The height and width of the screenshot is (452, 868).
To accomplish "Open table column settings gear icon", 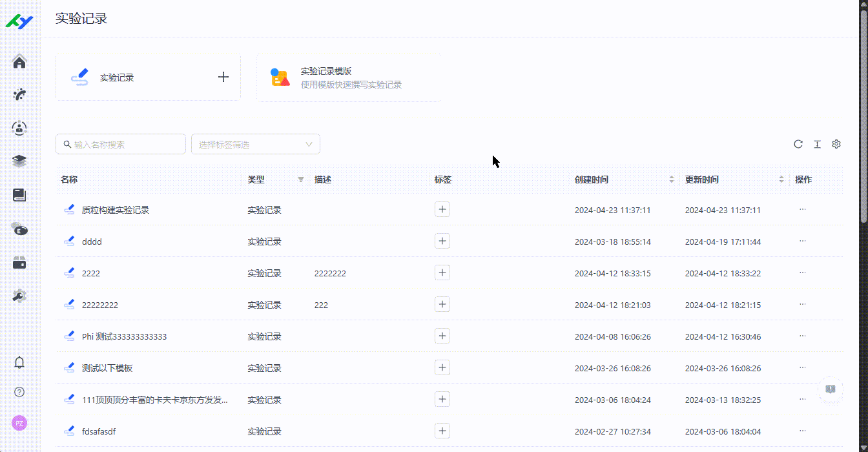I will [836, 144].
